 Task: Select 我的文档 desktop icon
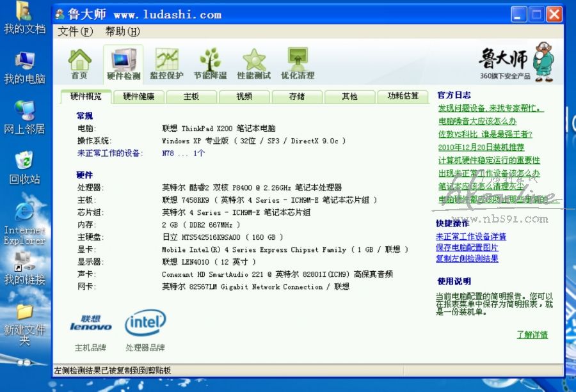24,18
